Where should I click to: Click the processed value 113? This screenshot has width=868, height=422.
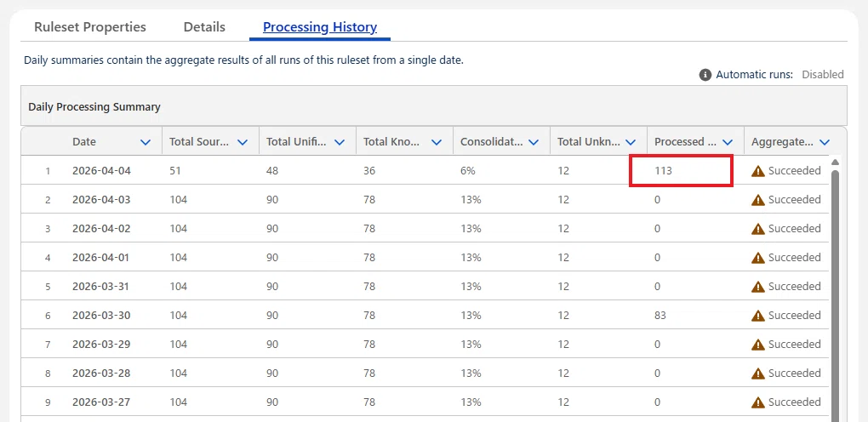point(663,170)
